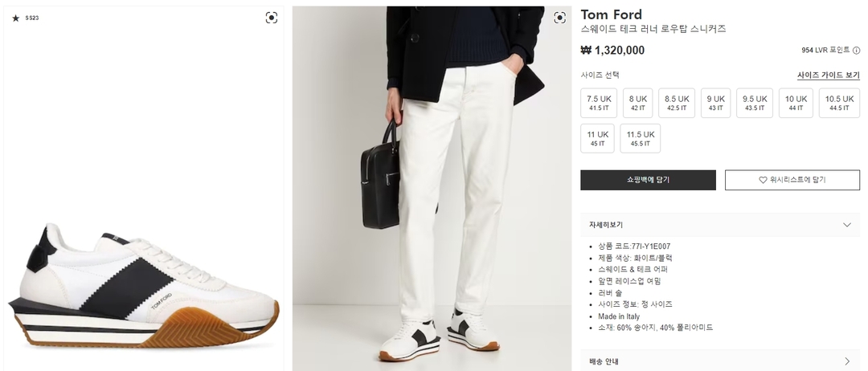The image size is (868, 371).
Task: Click the won currency symbol by the price
Action: coord(586,50)
